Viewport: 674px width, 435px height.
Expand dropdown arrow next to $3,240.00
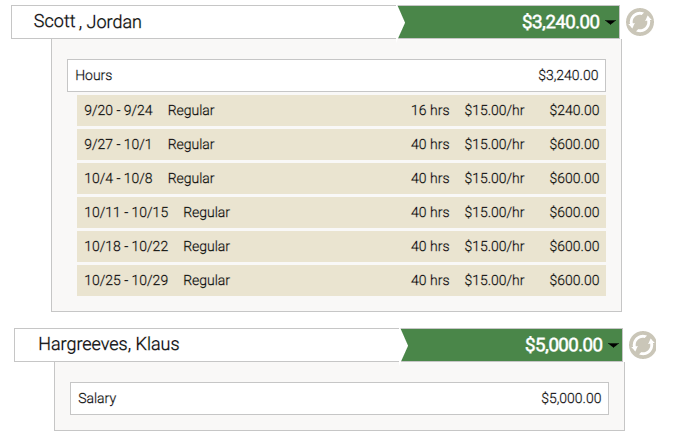[x=610, y=22]
